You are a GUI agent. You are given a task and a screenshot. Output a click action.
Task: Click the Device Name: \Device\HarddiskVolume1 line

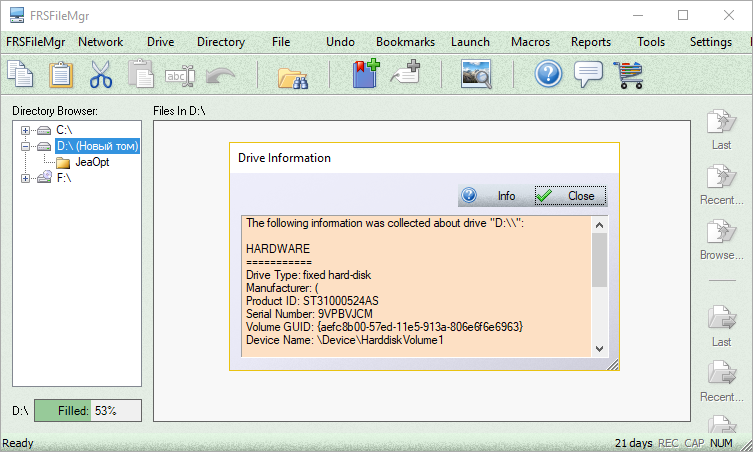point(345,340)
